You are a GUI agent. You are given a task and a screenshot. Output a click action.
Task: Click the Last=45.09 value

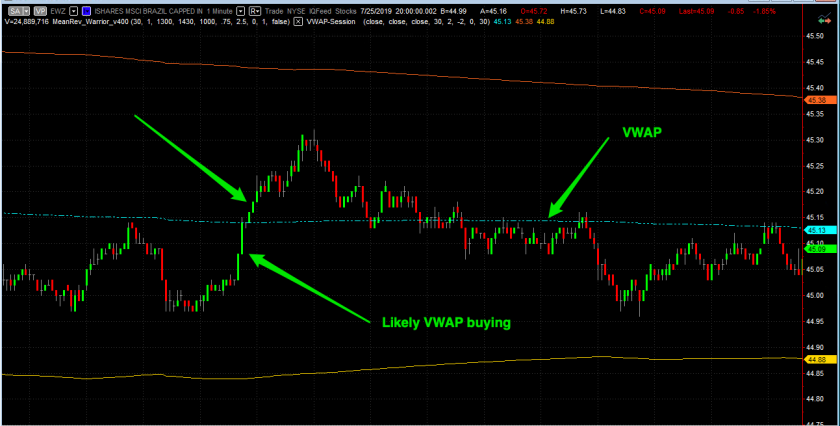coord(696,11)
